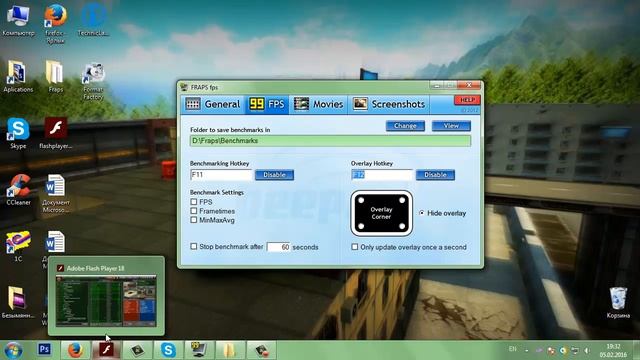The height and width of the screenshot is (360, 640).
Task: Open the Format Factory desktop shortcut
Action: pyautogui.click(x=93, y=81)
